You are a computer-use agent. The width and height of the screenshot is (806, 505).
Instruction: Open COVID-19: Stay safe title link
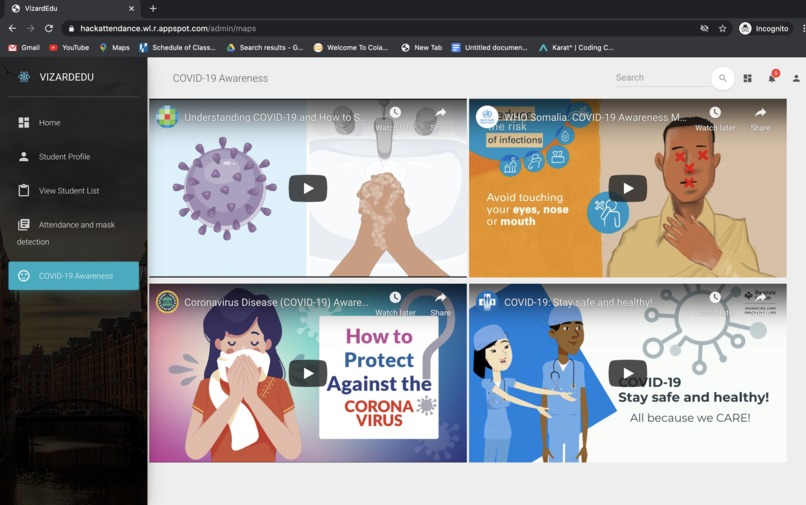[578, 302]
